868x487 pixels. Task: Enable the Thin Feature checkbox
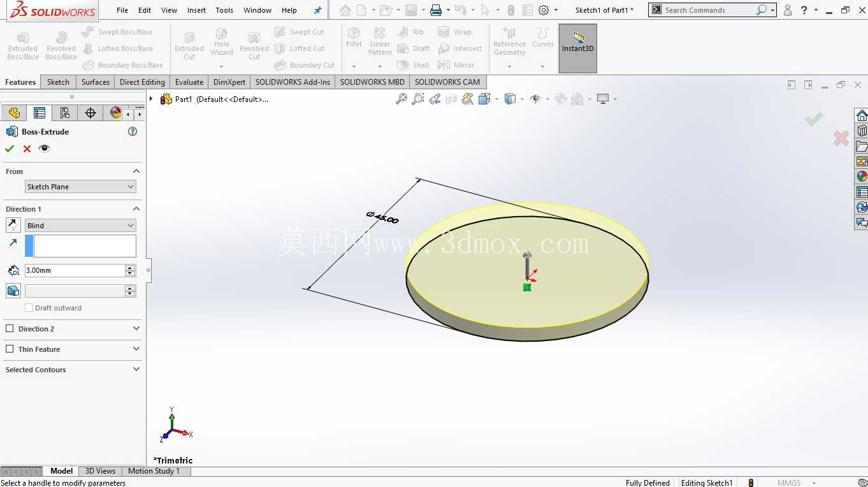[x=10, y=349]
